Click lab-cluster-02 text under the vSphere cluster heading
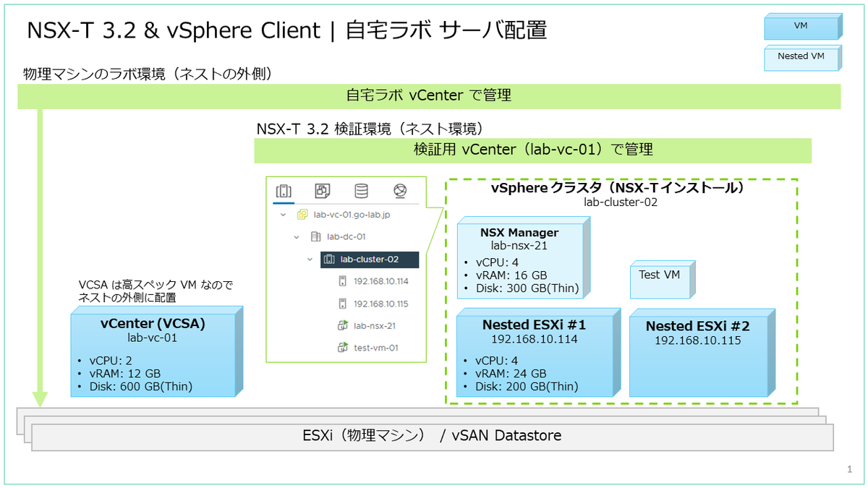Screen dimensions: 868x488 pyautogui.click(x=621, y=202)
